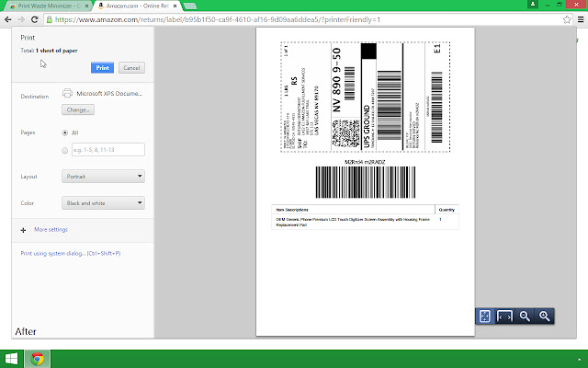
Task: Click the fit to width preview icon
Action: pos(504,316)
